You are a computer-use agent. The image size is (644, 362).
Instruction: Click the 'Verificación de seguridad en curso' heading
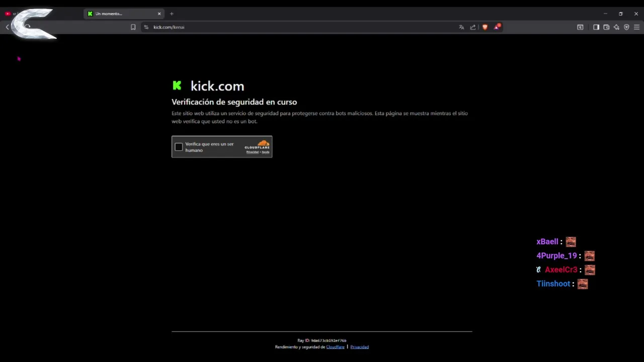[234, 102]
